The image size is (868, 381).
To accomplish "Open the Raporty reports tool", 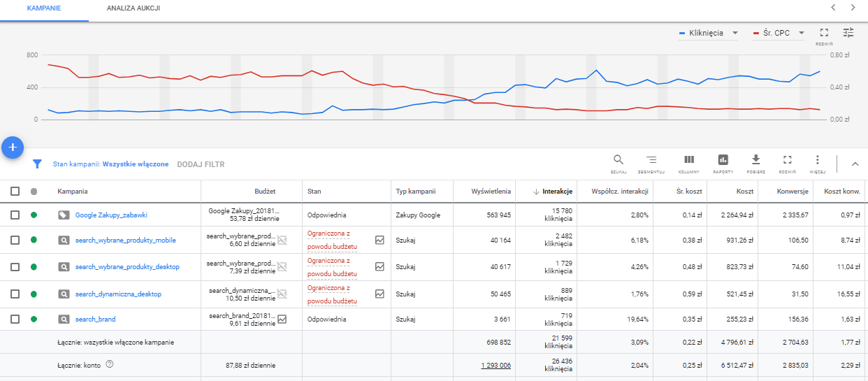I will coord(723,164).
